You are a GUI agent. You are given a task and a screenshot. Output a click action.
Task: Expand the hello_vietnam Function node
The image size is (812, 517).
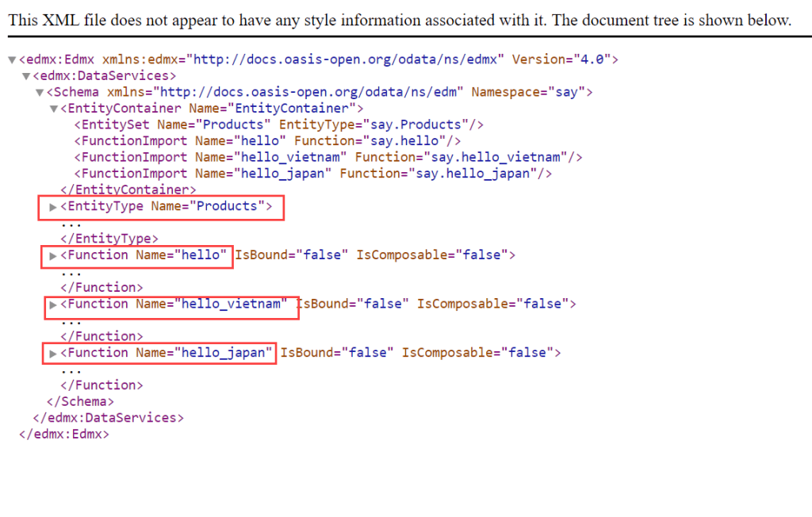coord(53,304)
